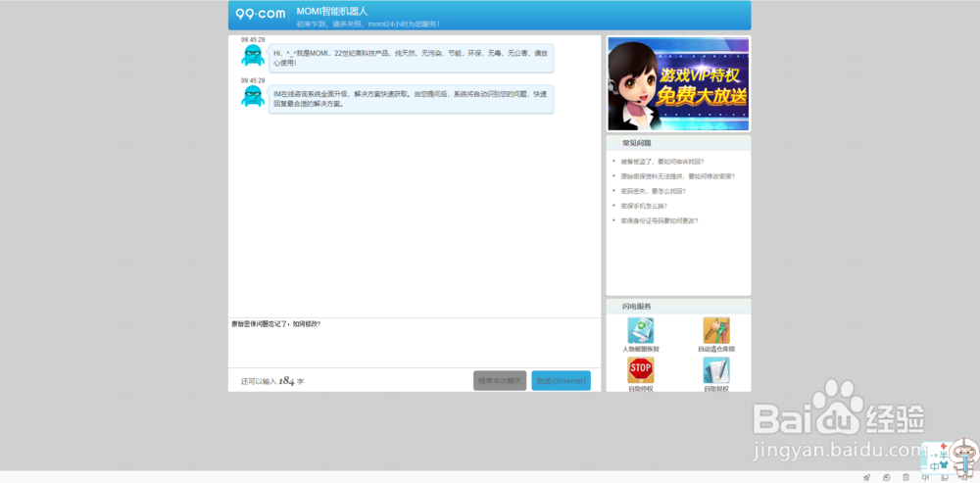Open FAQ 原始密保资料无法提供，要如何修改密保?

677,176
